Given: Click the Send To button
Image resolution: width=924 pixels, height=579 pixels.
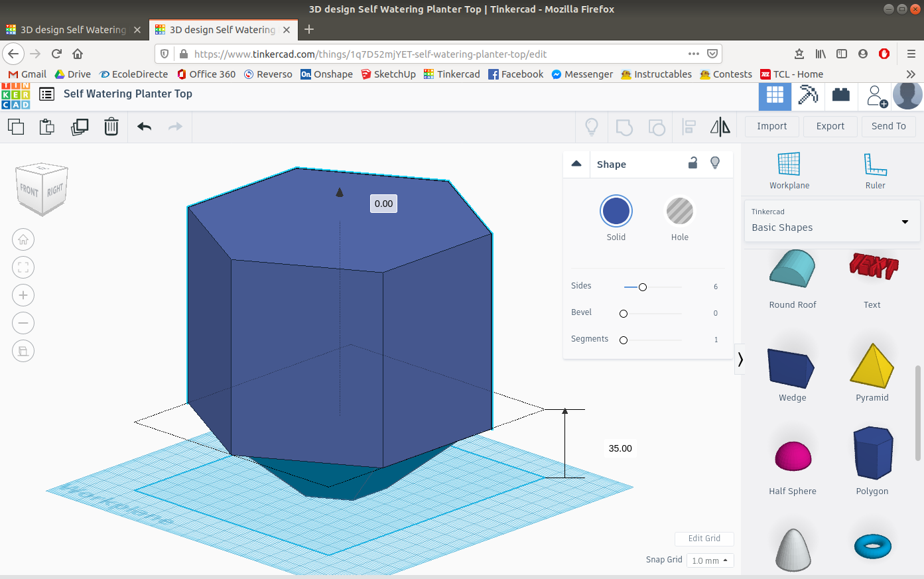Looking at the screenshot, I should (x=889, y=126).
